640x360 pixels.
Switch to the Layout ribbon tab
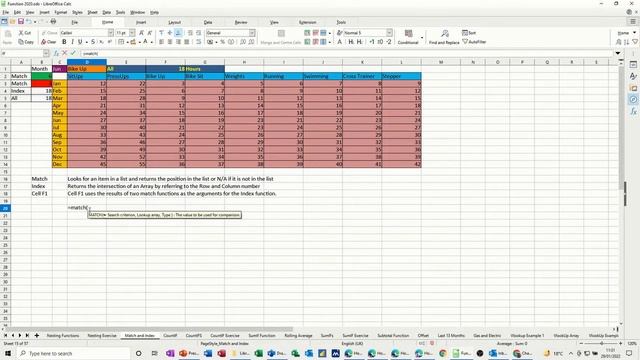pos(174,22)
